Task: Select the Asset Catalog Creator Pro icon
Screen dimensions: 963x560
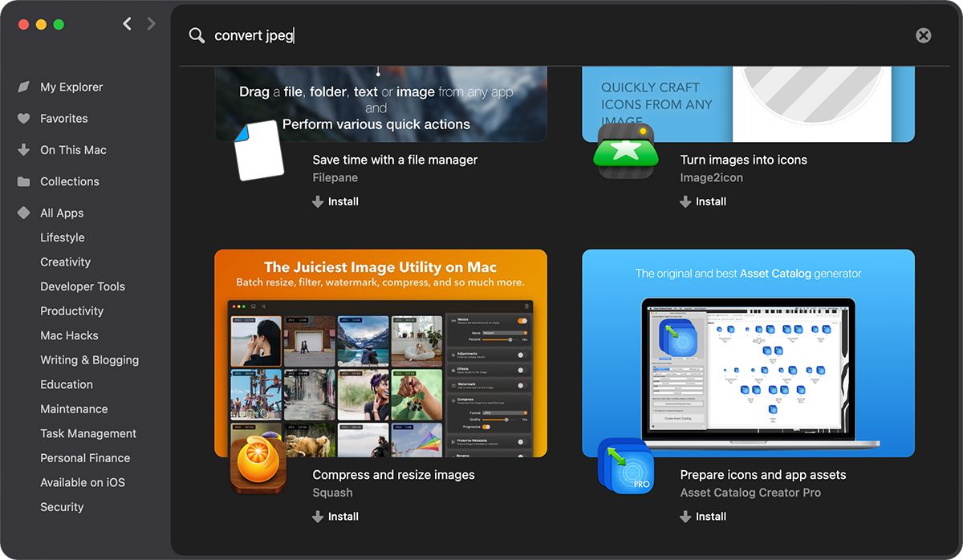Action: tap(626, 465)
